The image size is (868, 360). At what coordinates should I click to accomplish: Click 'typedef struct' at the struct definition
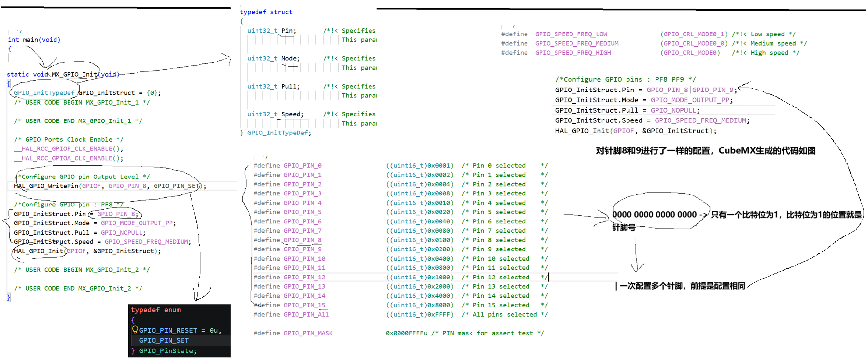266,12
